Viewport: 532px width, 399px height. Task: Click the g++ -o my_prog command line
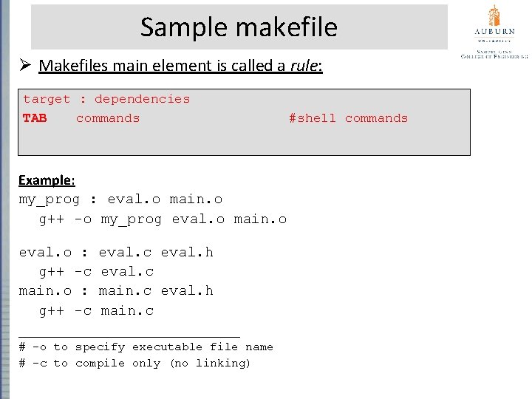click(x=163, y=219)
